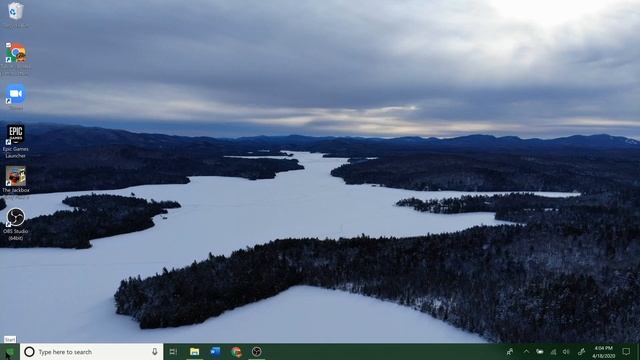
Task: Open the Action Center notifications icon
Action: click(x=627, y=352)
